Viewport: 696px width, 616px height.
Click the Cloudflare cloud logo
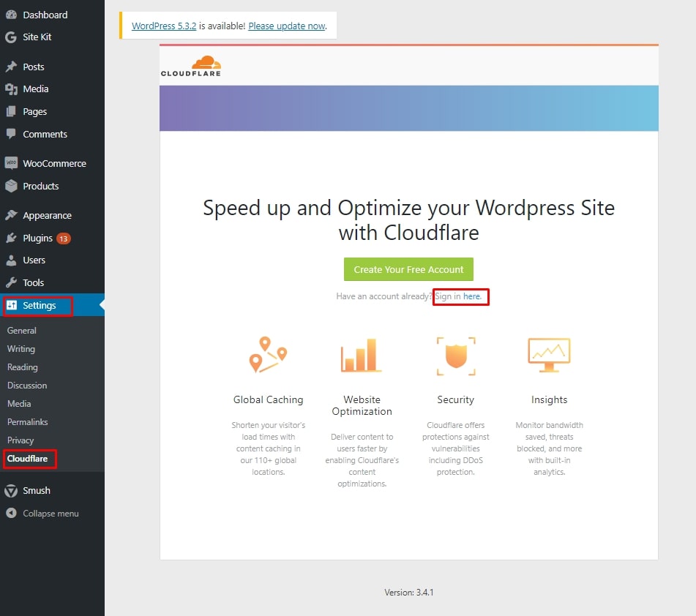click(191, 66)
